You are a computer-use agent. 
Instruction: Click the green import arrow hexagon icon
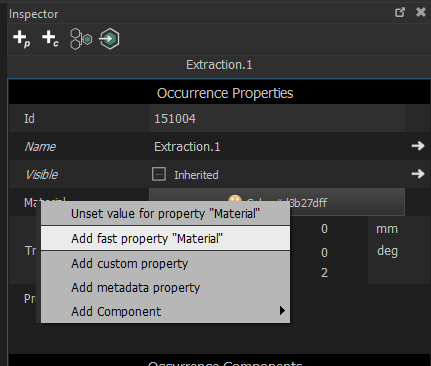point(109,39)
